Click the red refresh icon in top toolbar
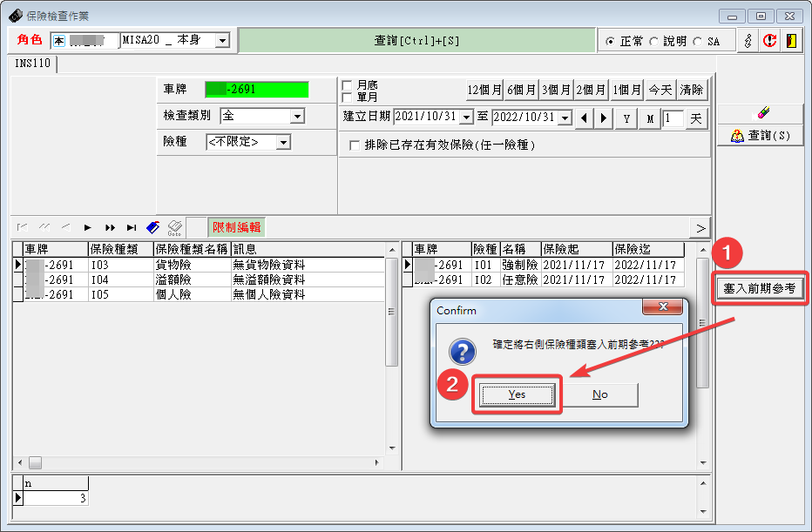The width and height of the screenshot is (812, 532). click(769, 41)
